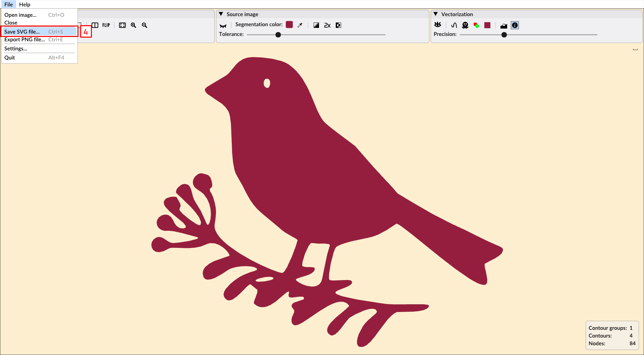Click the Contour groups label
Viewport: 644px width, 355px height.
coord(607,328)
